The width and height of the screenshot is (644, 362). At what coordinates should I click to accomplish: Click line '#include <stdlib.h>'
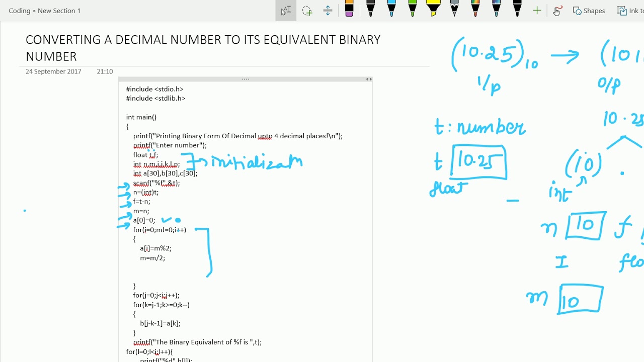click(x=155, y=98)
